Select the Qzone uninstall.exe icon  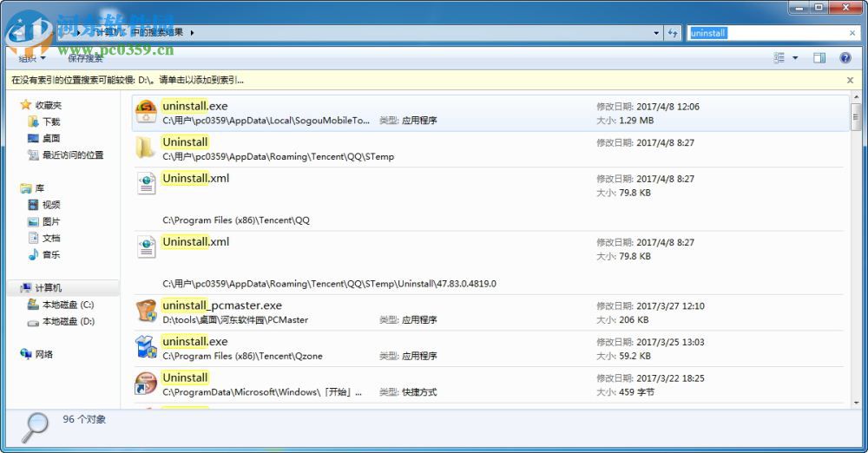click(146, 347)
